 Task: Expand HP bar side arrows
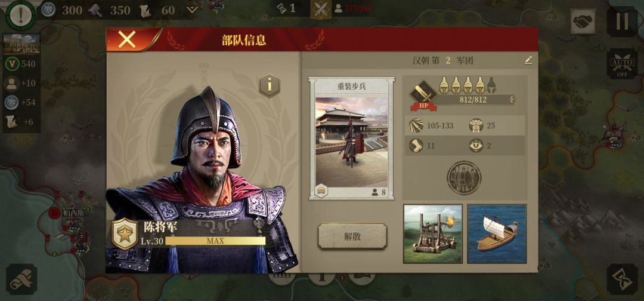tap(512, 99)
